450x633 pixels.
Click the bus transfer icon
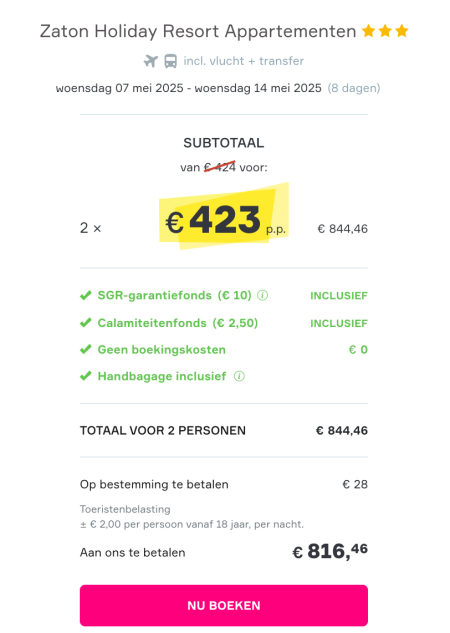(x=170, y=61)
